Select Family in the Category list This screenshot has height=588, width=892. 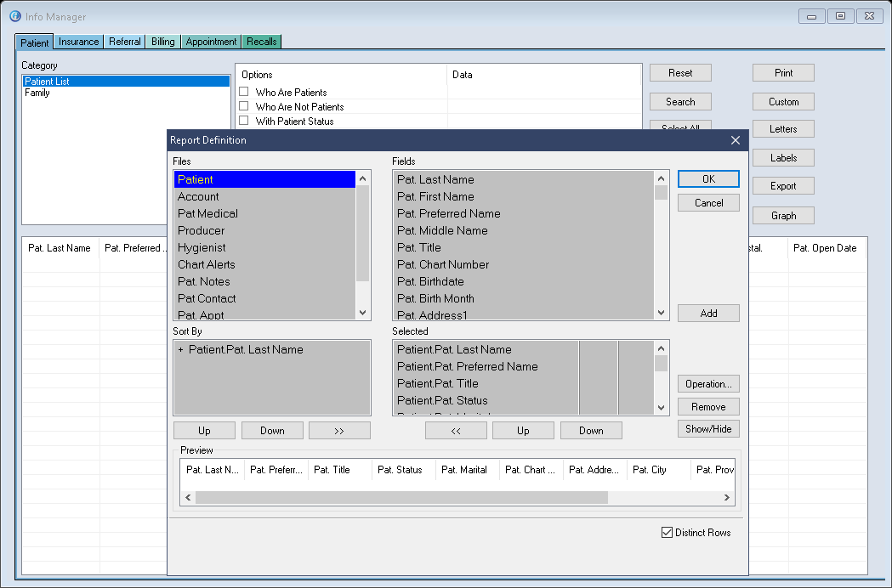(x=37, y=93)
